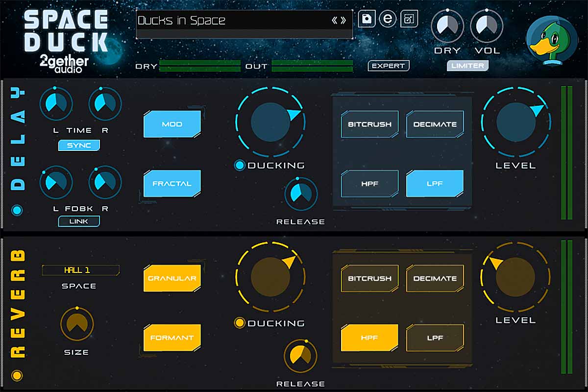Toggle the Delay section power light
The height and width of the screenshot is (392, 588).
point(18,210)
